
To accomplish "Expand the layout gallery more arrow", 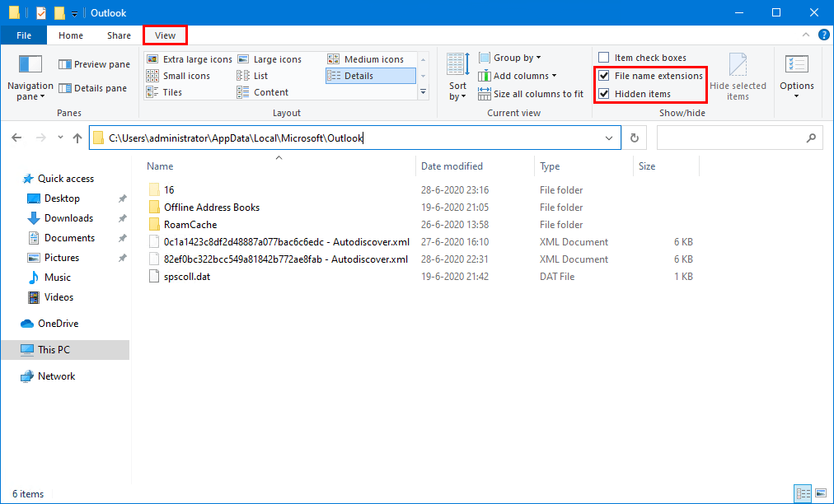I will click(424, 92).
